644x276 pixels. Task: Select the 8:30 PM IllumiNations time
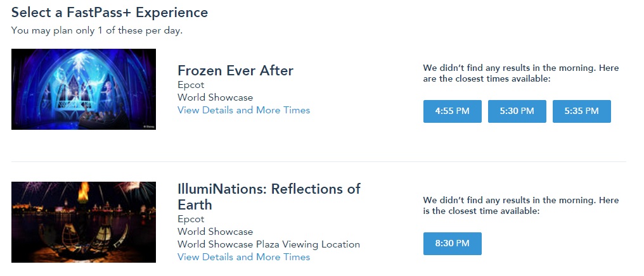[452, 244]
